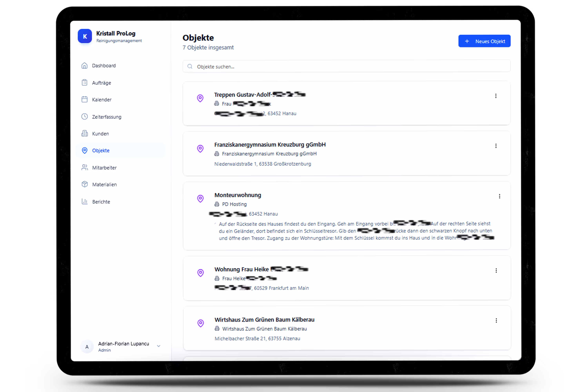The image size is (588, 392).
Task: Click the Franziskanergymnasium location pin icon
Action: [x=200, y=149]
